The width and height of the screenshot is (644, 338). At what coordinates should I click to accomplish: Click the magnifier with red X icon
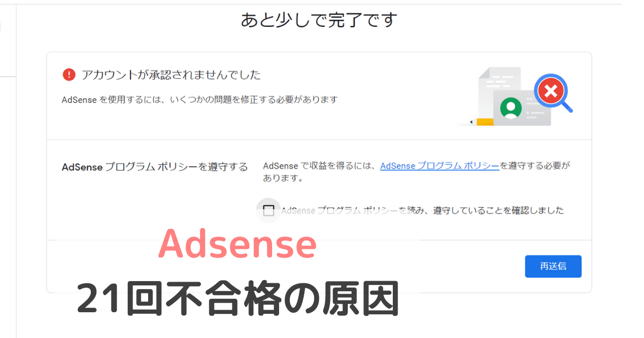click(552, 93)
